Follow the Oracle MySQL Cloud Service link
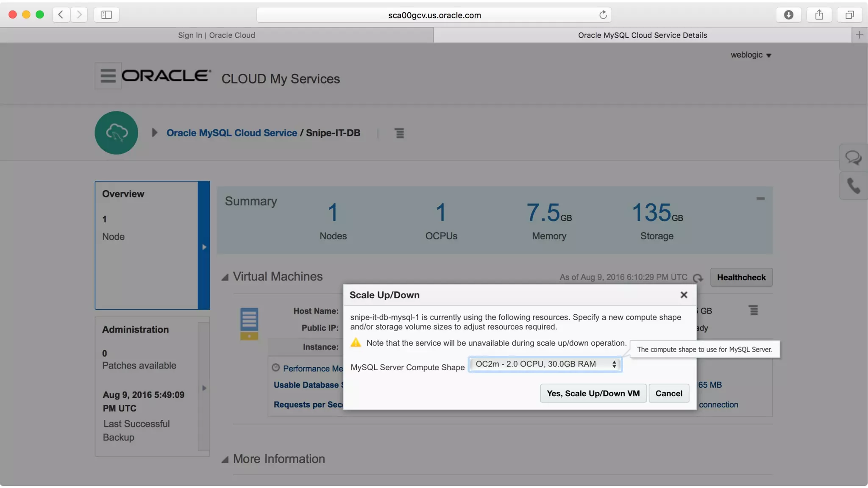This screenshot has height=488, width=868. (x=231, y=133)
